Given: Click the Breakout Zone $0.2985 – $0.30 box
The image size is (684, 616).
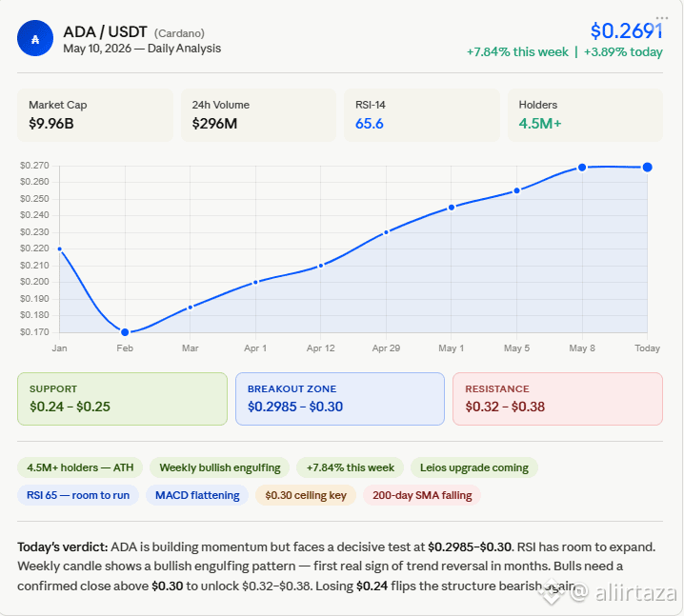Looking at the screenshot, I should pos(340,399).
